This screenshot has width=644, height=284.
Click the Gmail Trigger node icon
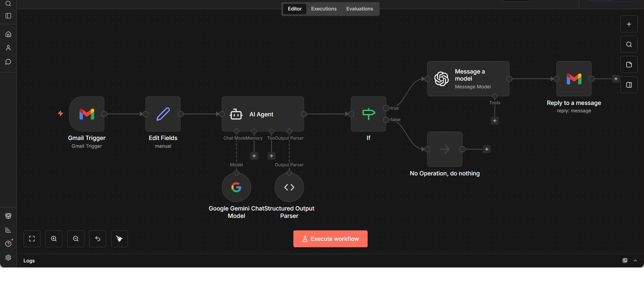87,114
